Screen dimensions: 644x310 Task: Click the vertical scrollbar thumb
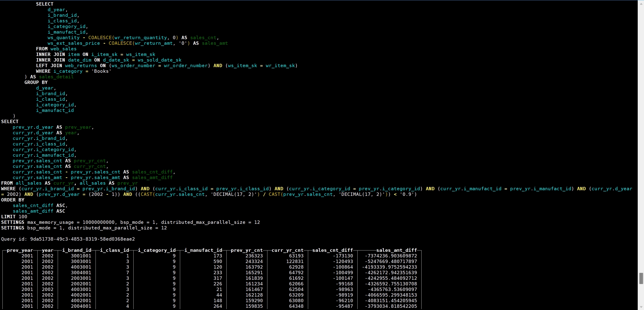pos(641,278)
